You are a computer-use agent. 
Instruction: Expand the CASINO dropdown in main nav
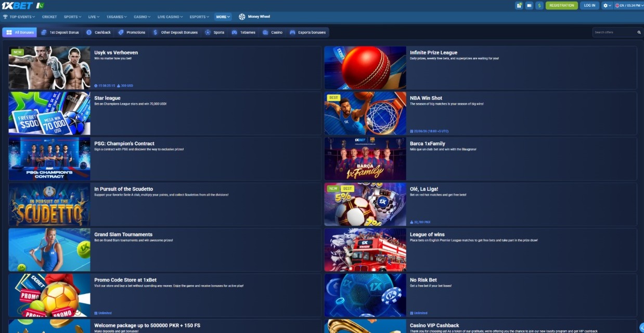(142, 17)
